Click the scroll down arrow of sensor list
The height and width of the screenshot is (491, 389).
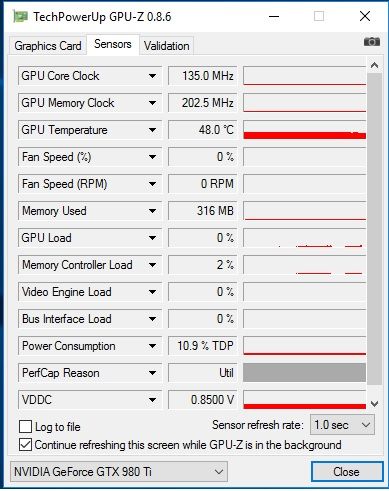coord(374,404)
